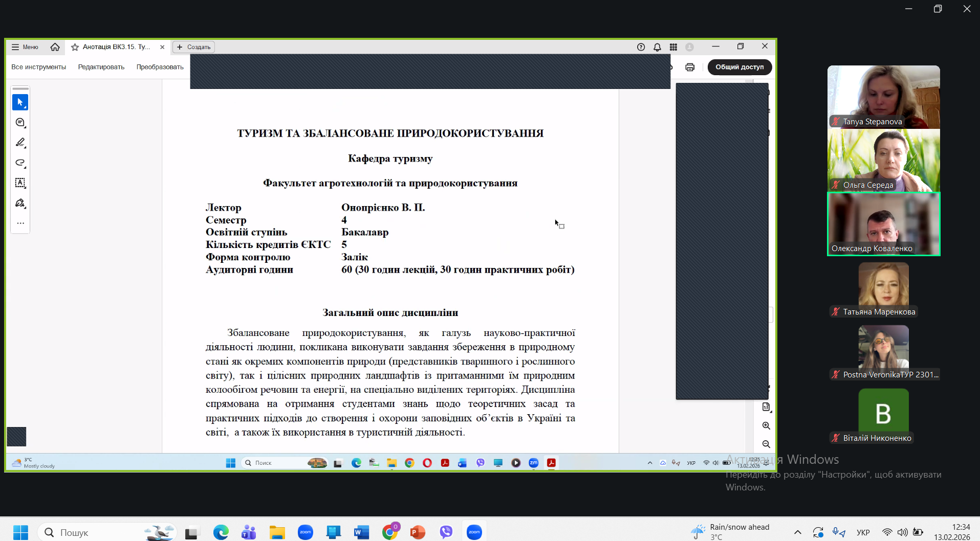
Task: Select the highlighter pen tool
Action: pyautogui.click(x=20, y=143)
